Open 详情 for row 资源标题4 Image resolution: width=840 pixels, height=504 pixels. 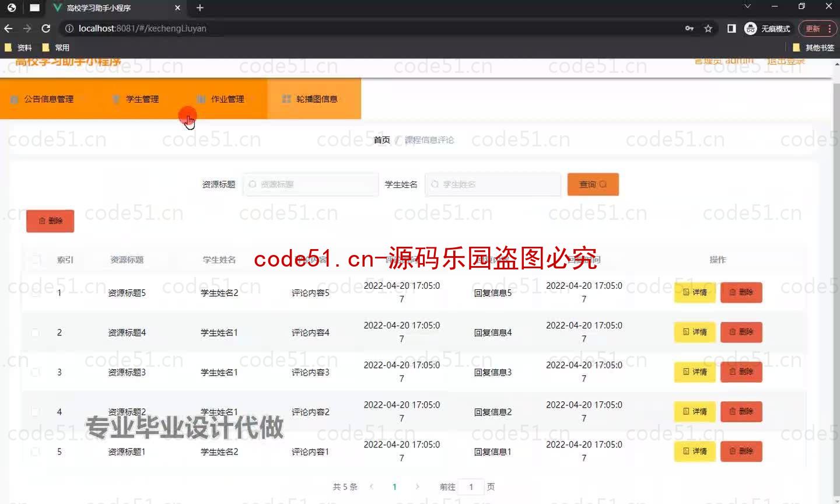[695, 332]
